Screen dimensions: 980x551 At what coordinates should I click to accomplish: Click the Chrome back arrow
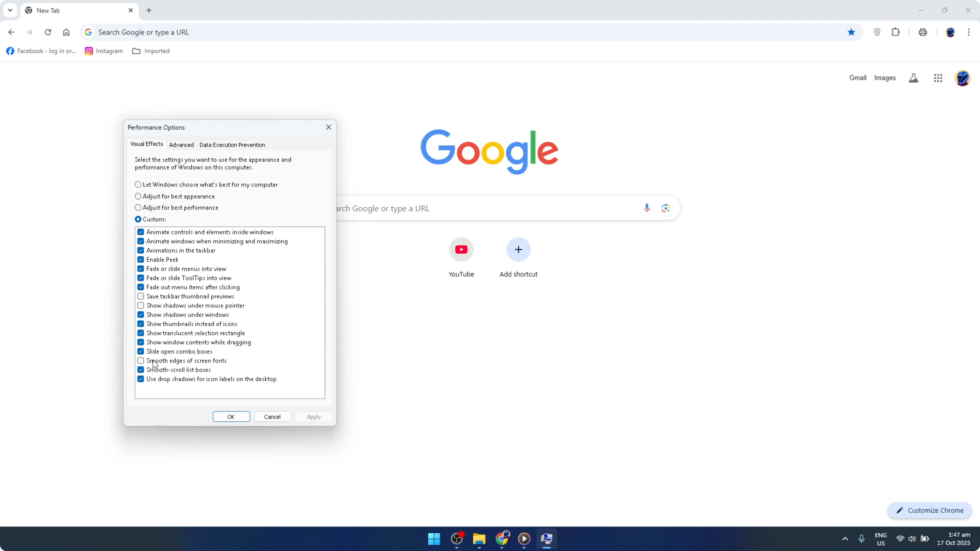[x=11, y=32]
